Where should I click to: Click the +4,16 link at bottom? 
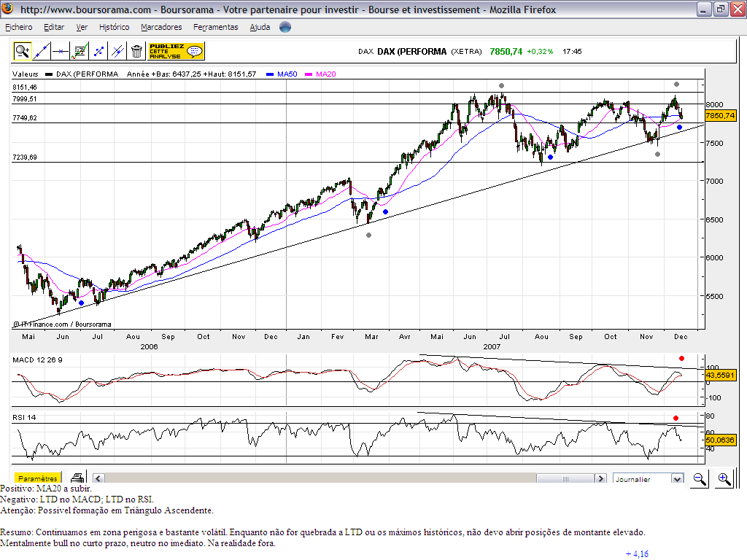637,554
